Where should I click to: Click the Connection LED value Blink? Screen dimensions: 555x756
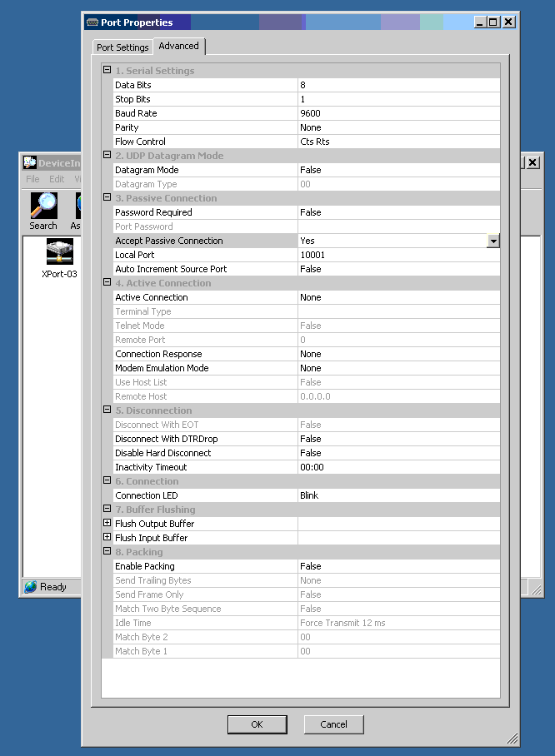point(398,495)
